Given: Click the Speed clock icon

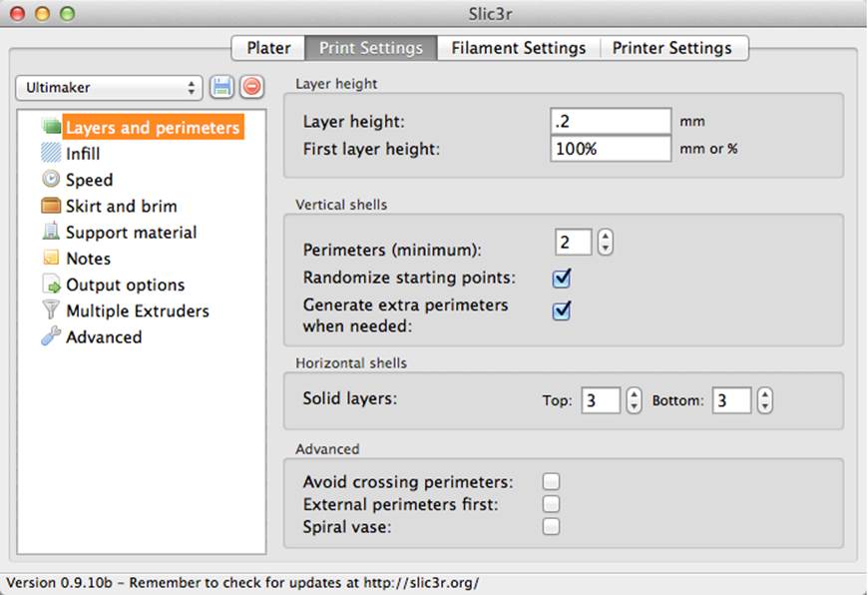Looking at the screenshot, I should [51, 179].
